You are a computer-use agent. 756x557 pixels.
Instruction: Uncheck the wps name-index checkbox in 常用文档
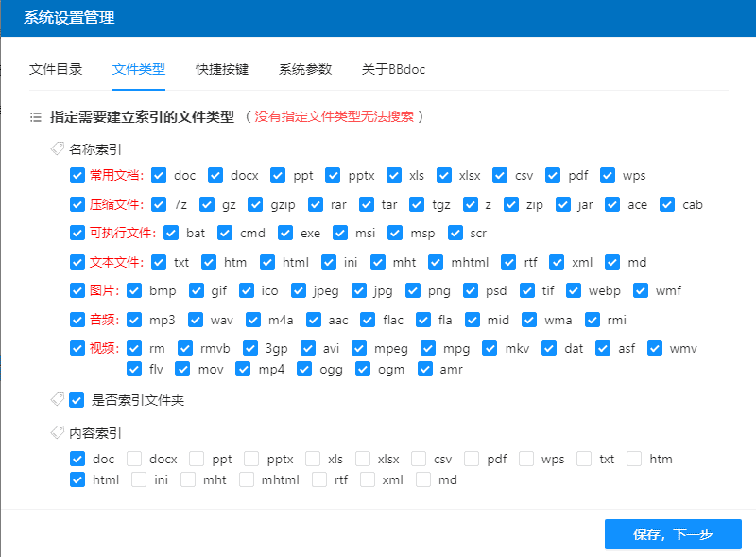608,175
